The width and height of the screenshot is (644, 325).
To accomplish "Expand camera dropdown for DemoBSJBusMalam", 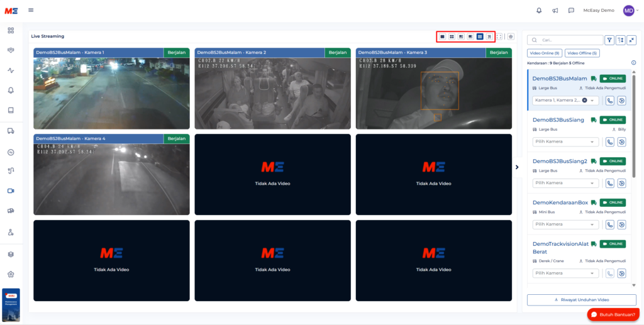I will coord(592,101).
